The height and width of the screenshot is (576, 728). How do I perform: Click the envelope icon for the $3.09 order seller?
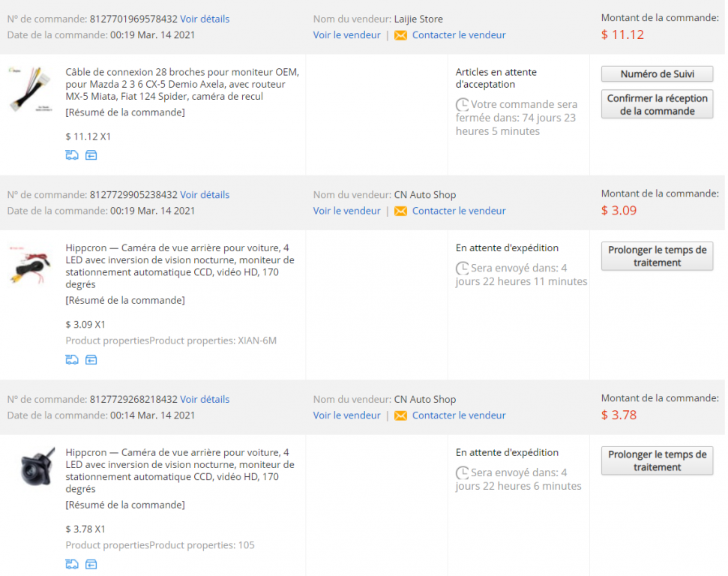click(x=400, y=211)
